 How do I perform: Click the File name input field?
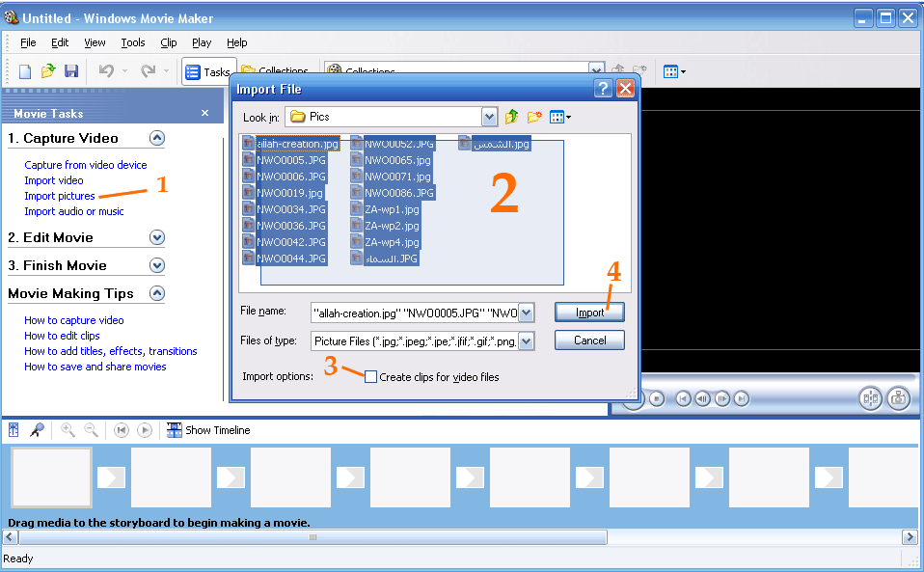point(415,313)
